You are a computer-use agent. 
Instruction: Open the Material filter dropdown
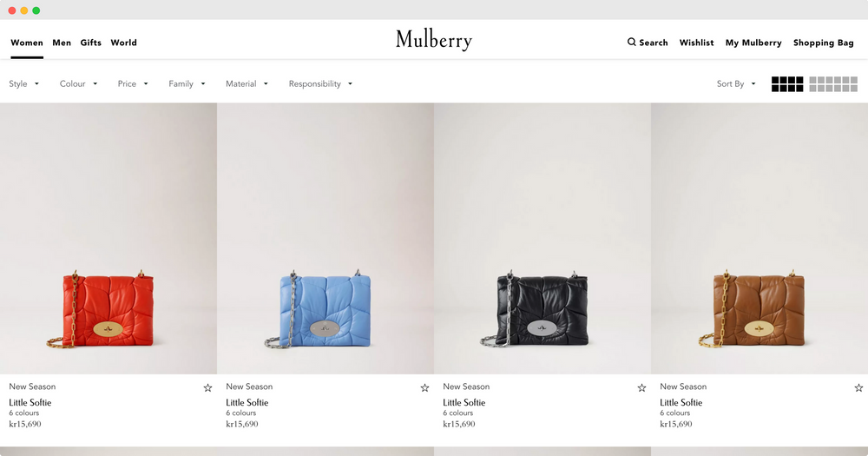247,83
